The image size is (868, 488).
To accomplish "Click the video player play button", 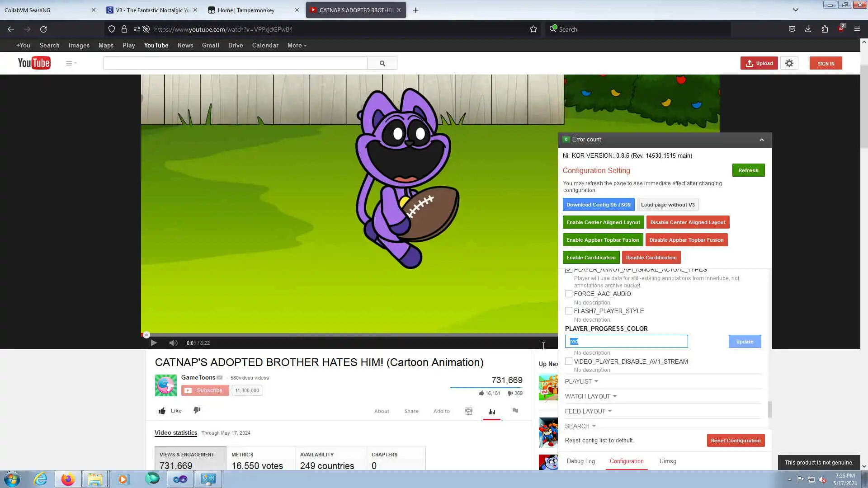I will 154,343.
